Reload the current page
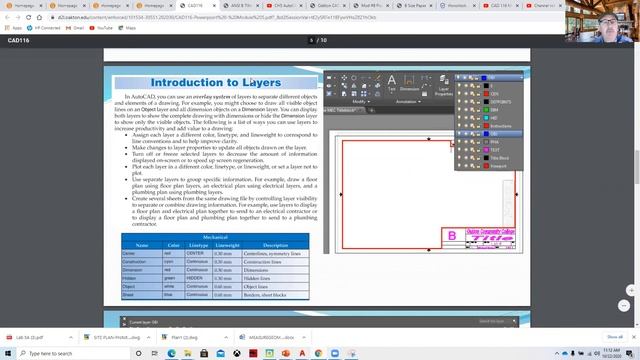The image size is (640, 360). (x=29, y=18)
